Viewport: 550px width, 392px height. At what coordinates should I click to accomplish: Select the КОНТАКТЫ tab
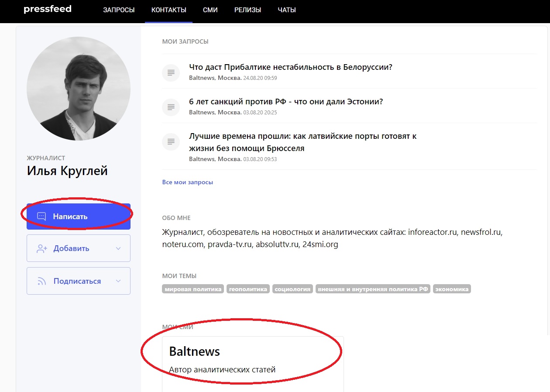coord(168,10)
